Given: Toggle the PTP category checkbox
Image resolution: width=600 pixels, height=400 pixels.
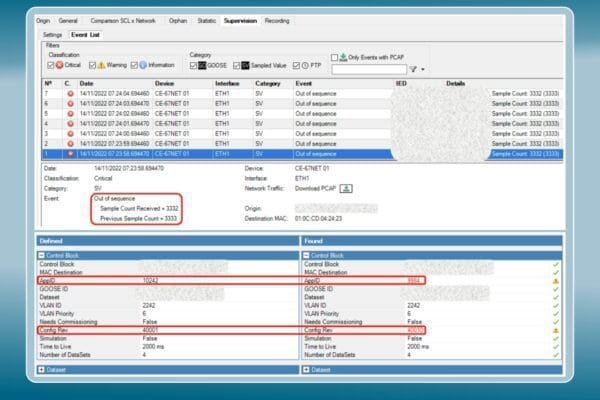Looking at the screenshot, I should point(296,66).
